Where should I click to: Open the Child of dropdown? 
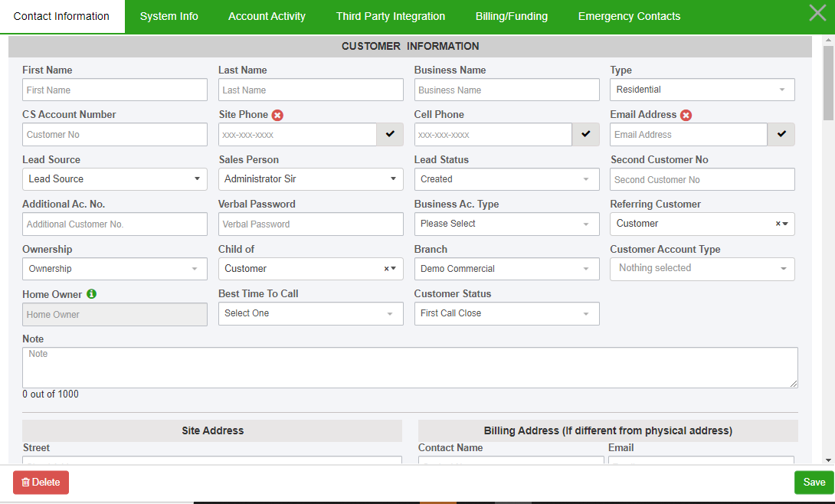[310, 269]
